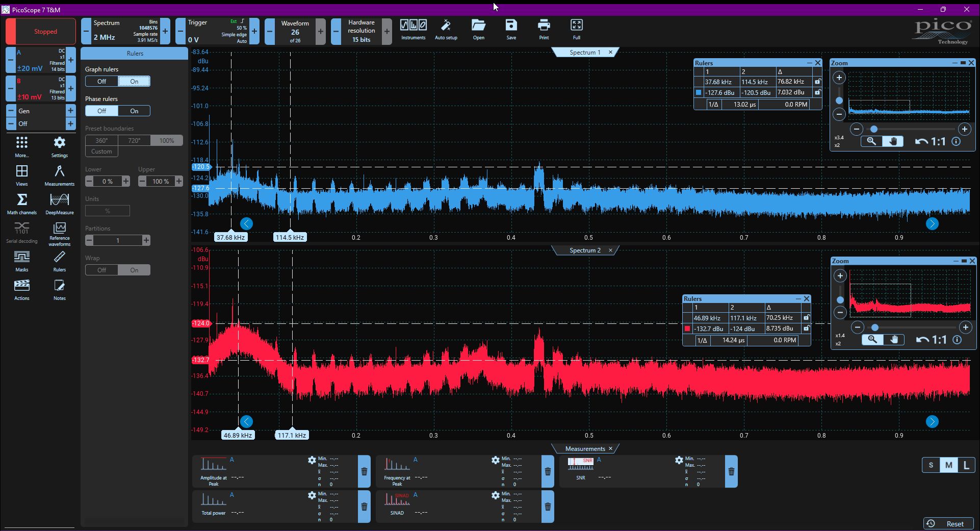Decrease Spectrum frequency span with minus
This screenshot has height=531, width=980.
tap(86, 31)
